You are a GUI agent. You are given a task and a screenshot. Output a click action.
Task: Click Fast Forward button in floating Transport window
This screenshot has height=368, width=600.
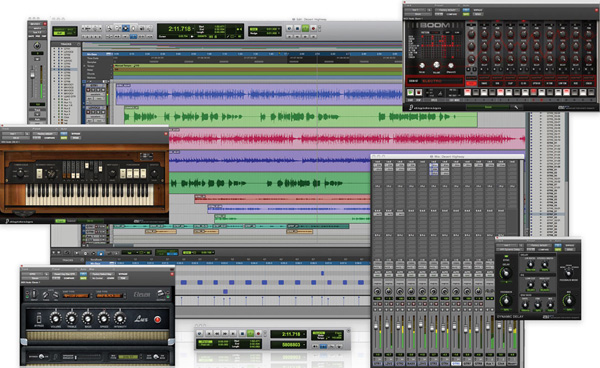pos(225,334)
